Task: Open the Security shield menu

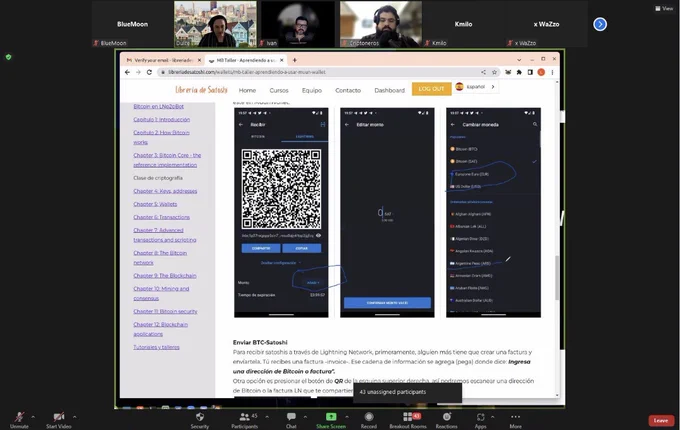Action: pyautogui.click(x=199, y=420)
